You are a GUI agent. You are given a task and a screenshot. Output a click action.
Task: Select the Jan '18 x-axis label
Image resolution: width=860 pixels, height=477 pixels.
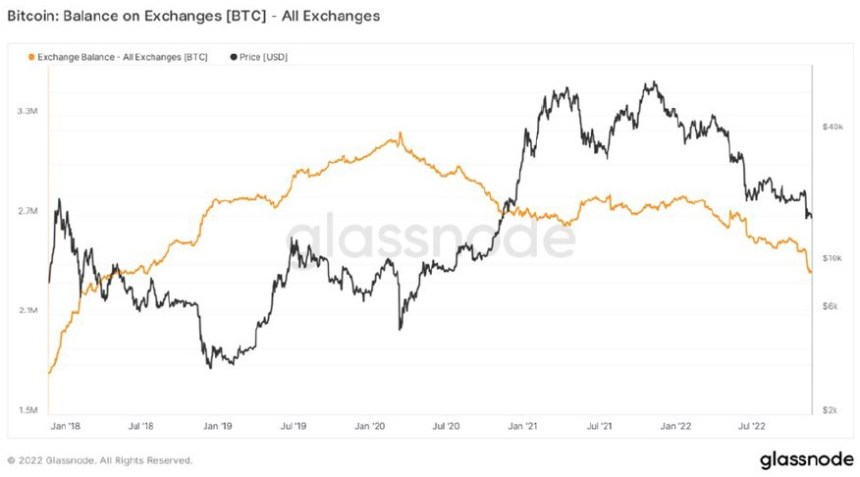(x=66, y=426)
